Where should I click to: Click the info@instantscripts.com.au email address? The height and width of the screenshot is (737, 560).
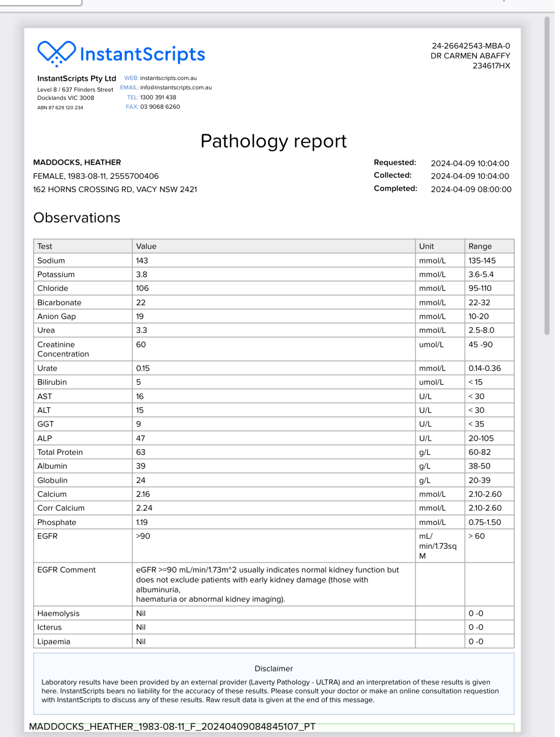pos(175,88)
